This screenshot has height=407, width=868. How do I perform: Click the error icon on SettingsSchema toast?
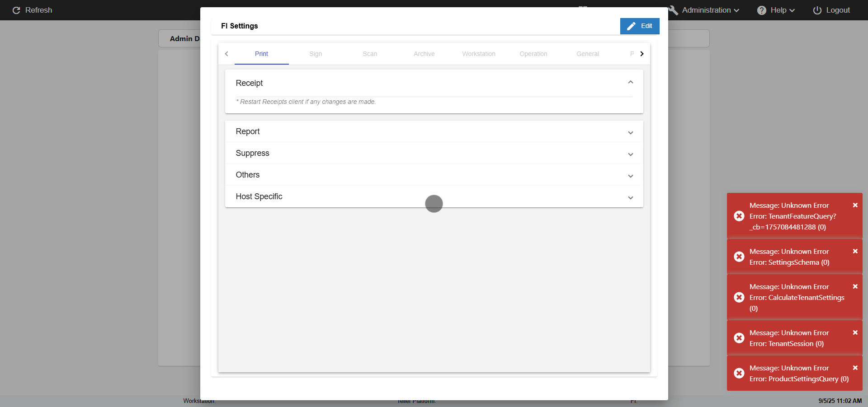tap(739, 257)
